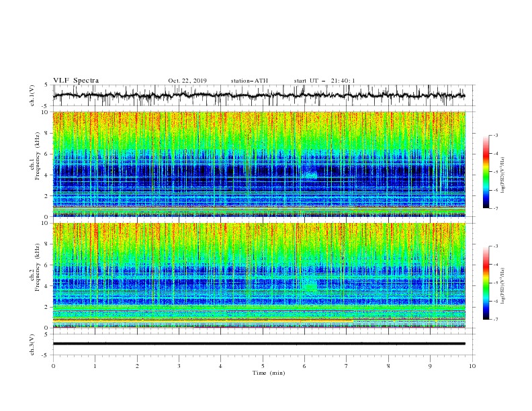Click time axis tick label "4"
This screenshot has height=411, width=532.
(x=221, y=366)
